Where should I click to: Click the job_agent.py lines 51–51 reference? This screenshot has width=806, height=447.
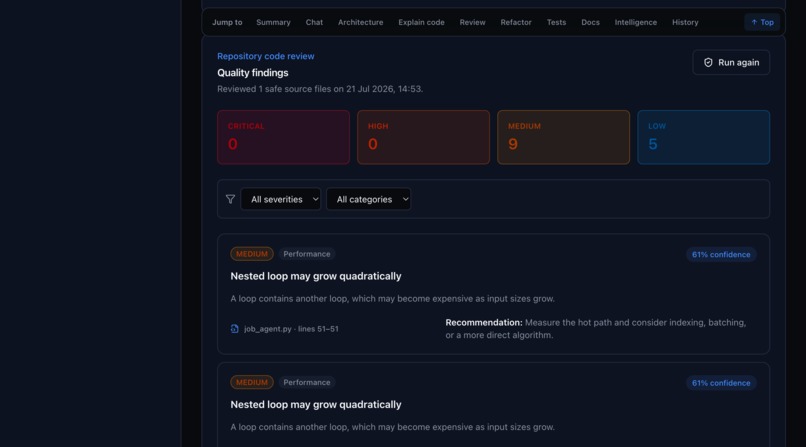tap(291, 329)
